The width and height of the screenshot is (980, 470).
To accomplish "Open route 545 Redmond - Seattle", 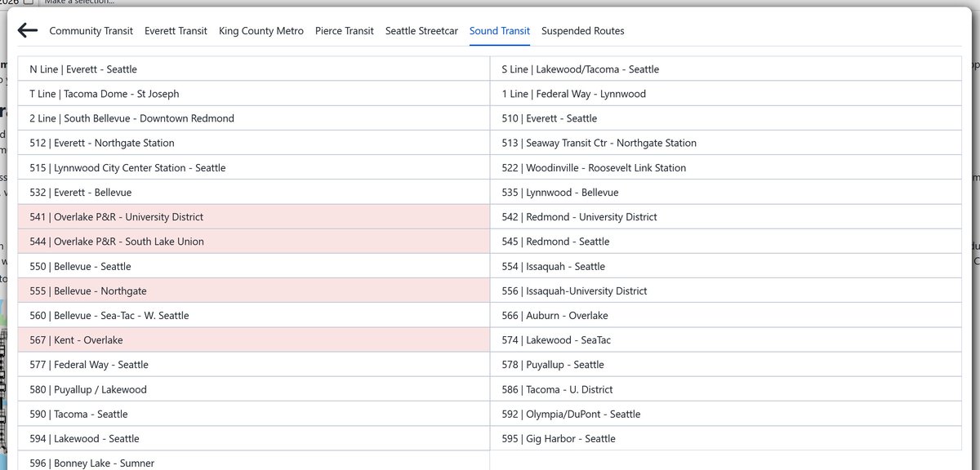I will (x=725, y=242).
